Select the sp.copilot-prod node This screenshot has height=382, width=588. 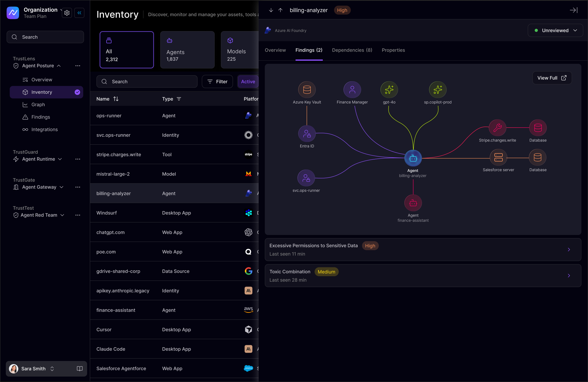pos(438,90)
